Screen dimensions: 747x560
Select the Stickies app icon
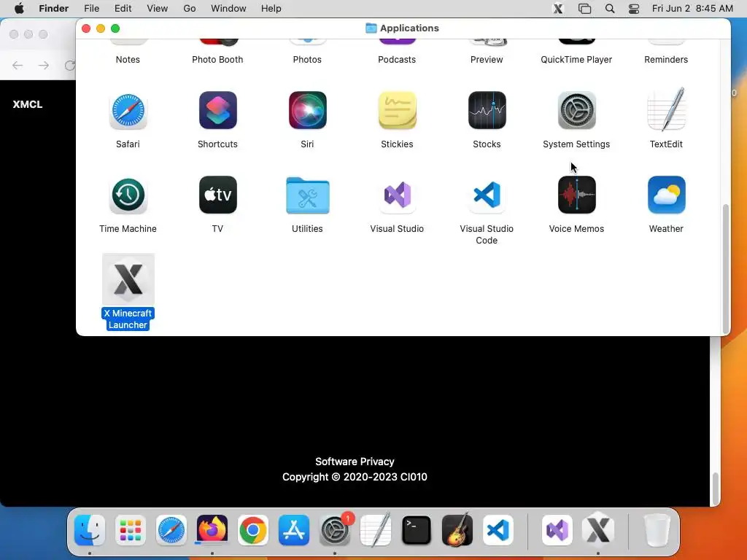point(397,111)
